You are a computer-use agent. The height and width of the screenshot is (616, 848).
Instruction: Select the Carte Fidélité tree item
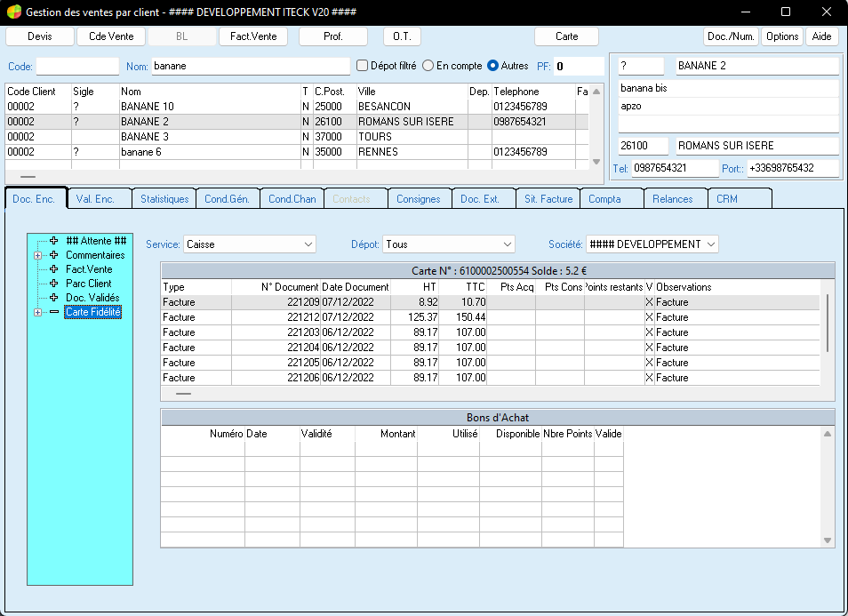pos(93,312)
